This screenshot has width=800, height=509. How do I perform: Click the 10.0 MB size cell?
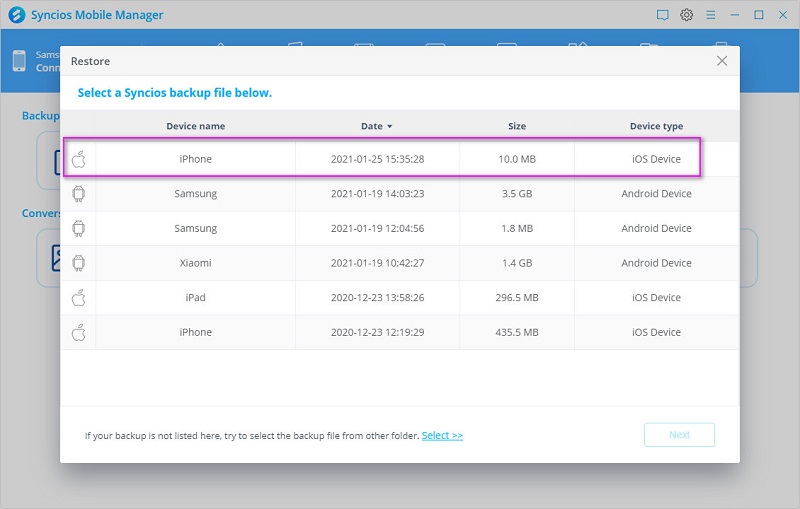(517, 159)
